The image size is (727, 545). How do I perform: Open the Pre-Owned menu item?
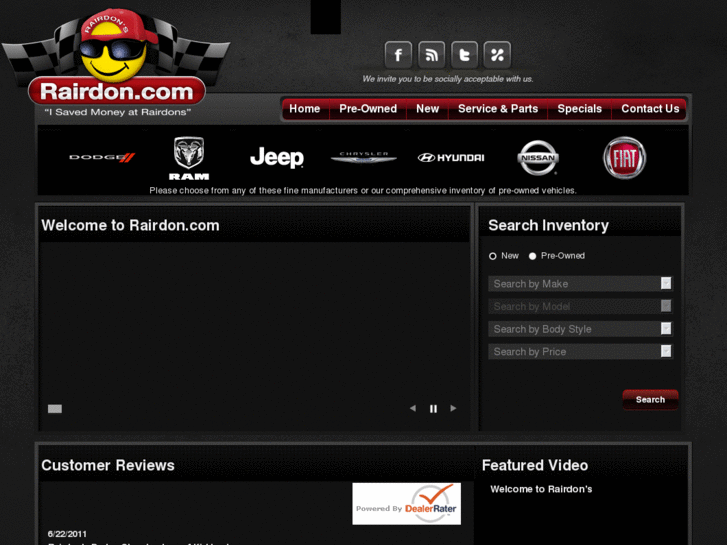368,109
